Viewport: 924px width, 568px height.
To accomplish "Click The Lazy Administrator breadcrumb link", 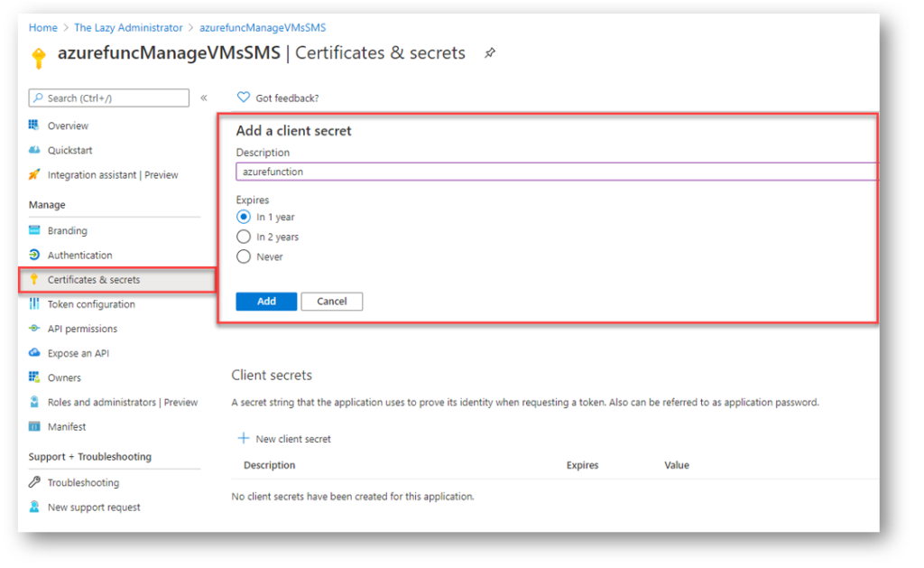I will [x=128, y=28].
